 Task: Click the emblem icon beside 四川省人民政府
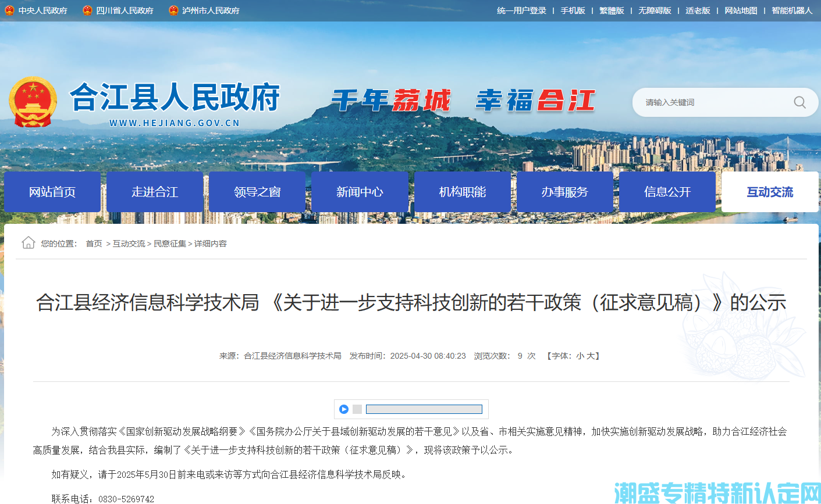(87, 10)
